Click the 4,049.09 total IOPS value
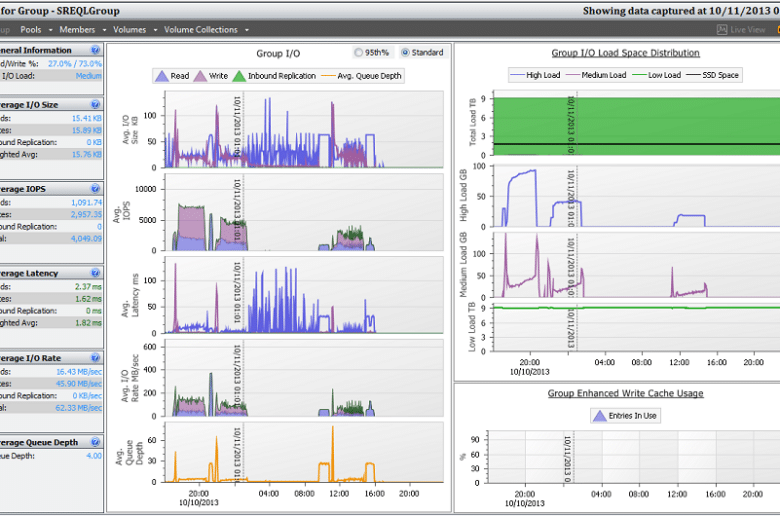The width and height of the screenshot is (780, 516). (86, 238)
